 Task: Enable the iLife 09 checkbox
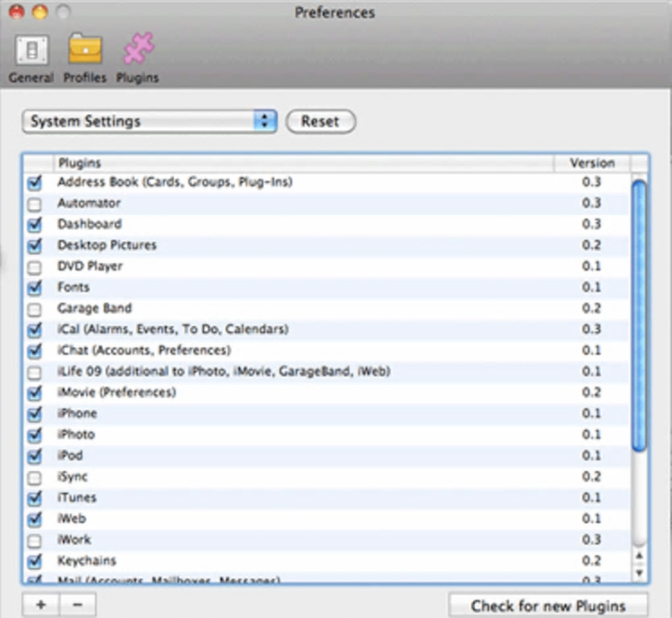pos(34,372)
